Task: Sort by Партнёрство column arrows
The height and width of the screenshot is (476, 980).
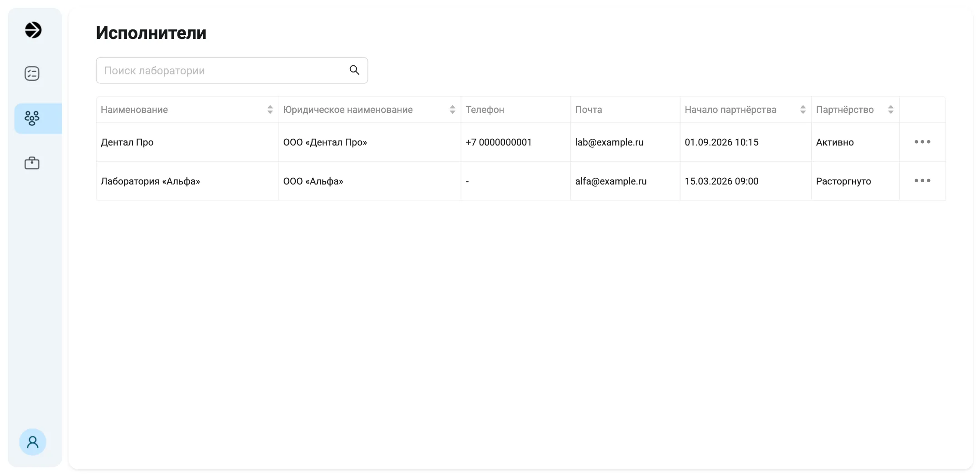Action: [891, 110]
